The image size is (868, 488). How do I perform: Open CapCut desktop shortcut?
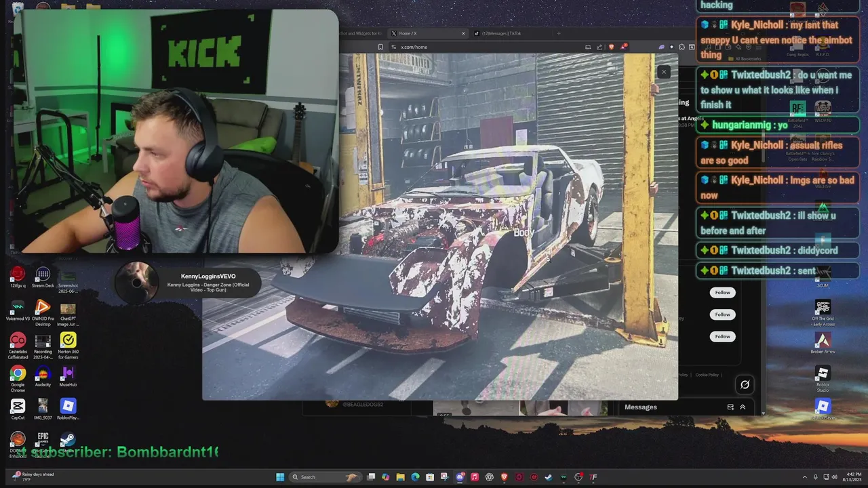18,409
